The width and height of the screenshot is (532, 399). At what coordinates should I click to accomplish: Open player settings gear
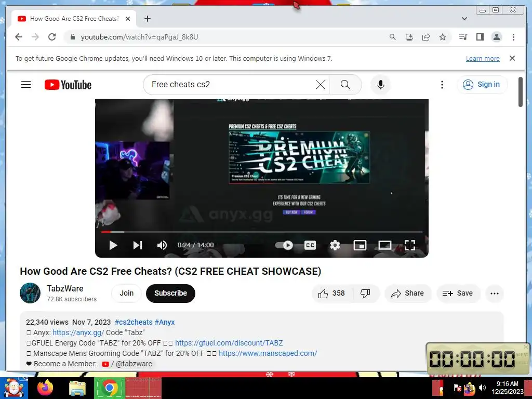click(335, 245)
